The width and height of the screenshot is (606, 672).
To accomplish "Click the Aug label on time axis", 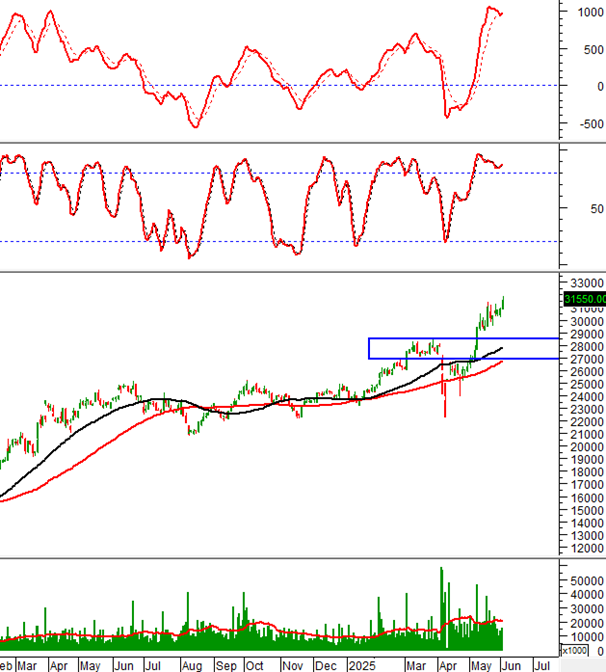I will [192, 666].
